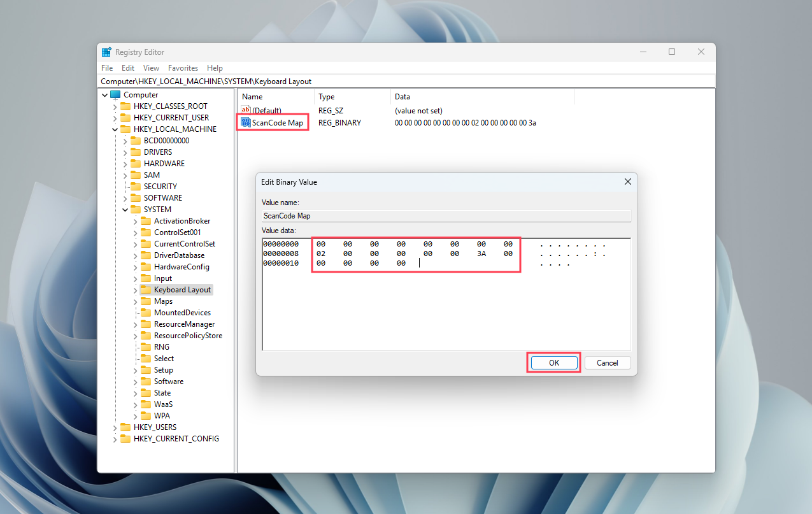Click the Type column header
This screenshot has width=812, height=514.
(x=353, y=97)
